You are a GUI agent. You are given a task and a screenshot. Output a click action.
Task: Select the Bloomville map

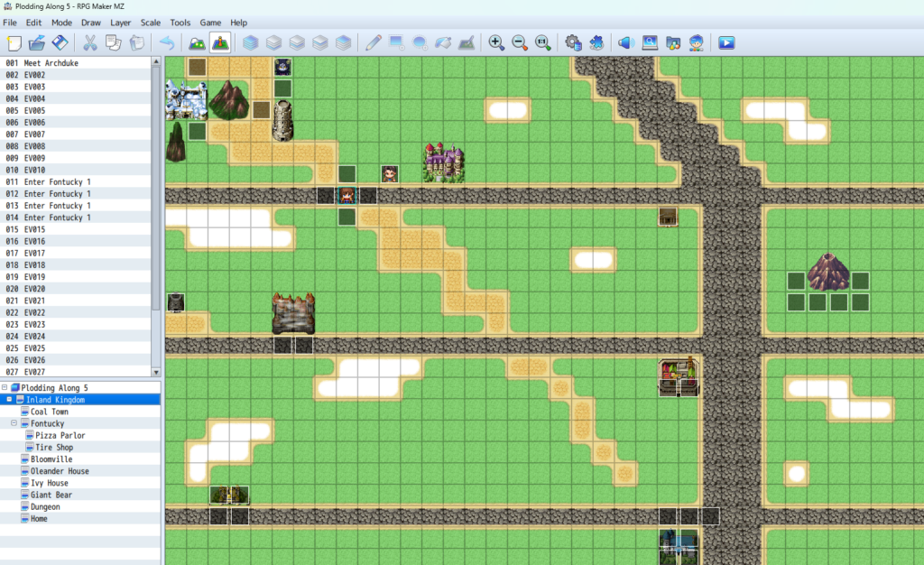click(x=51, y=459)
